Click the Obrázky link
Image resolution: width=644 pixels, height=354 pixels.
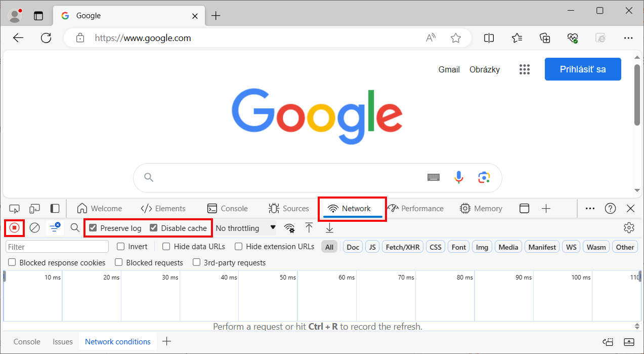(x=485, y=69)
